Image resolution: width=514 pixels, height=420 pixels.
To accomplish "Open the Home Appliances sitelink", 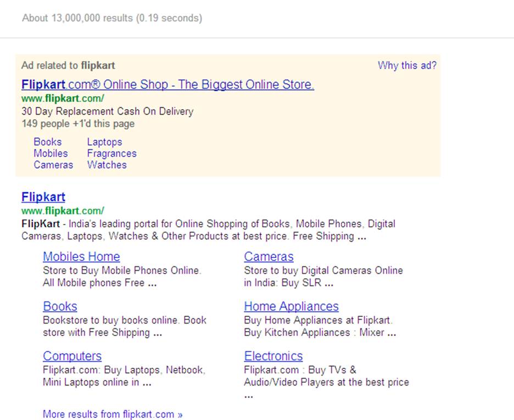I will [291, 306].
